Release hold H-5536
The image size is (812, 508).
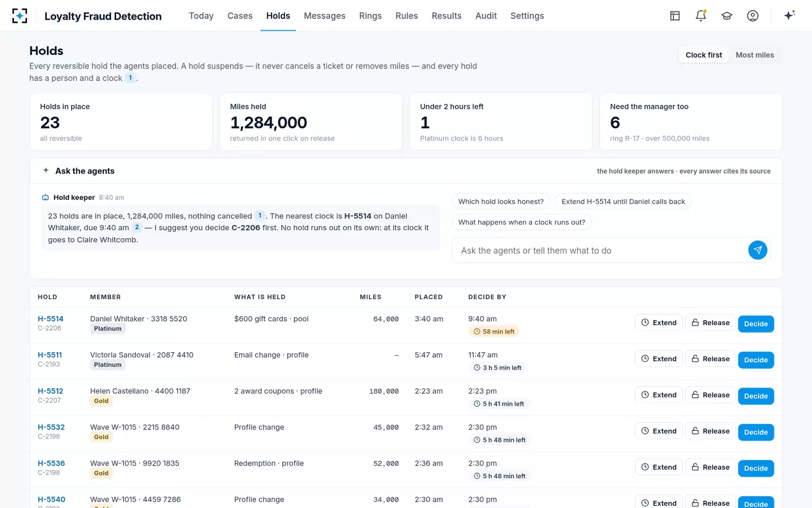[x=710, y=467]
